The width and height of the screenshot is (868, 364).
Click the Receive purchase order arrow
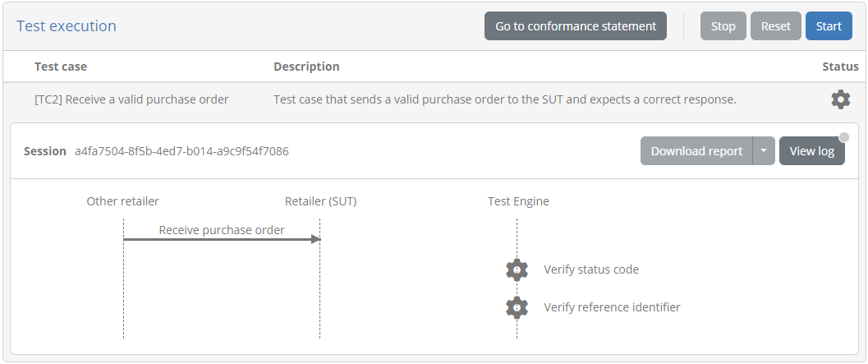(222, 239)
